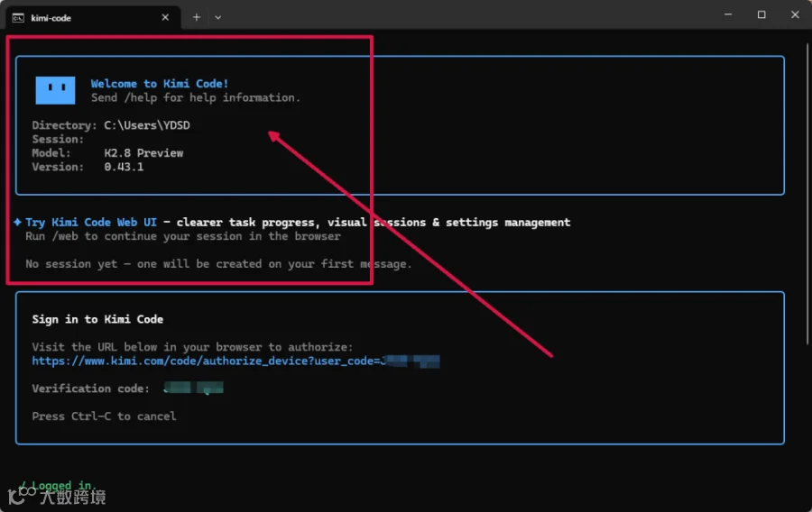Screen dimensions: 812x512
Task: Click the blue Kimi mascot logo
Action: pyautogui.click(x=55, y=90)
